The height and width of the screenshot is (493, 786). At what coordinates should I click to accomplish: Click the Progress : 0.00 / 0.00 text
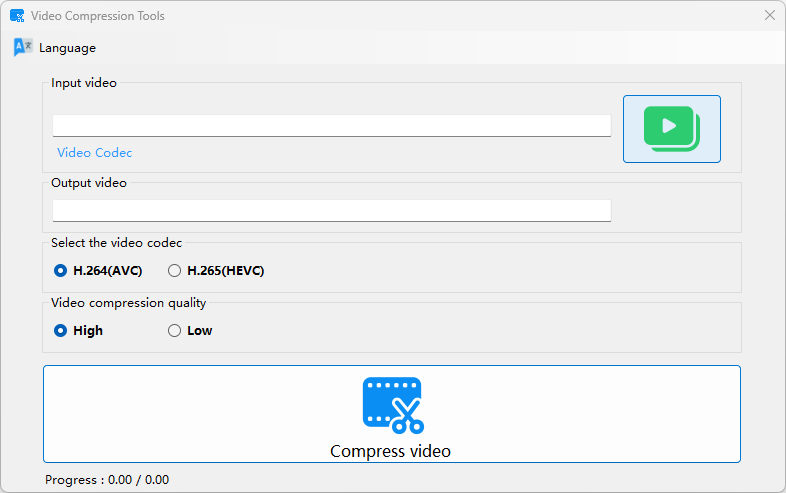(107, 480)
